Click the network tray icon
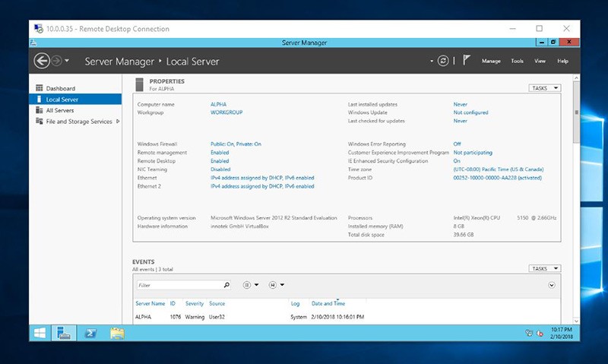Image resolution: width=608 pixels, height=364 pixels. tap(529, 333)
